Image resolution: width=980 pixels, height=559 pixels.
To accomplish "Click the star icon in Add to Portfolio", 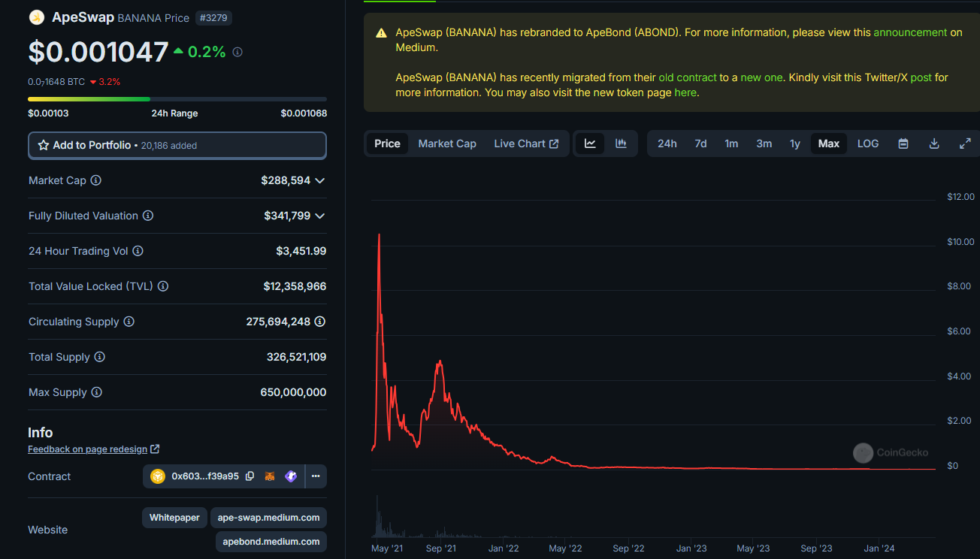I will [x=44, y=145].
